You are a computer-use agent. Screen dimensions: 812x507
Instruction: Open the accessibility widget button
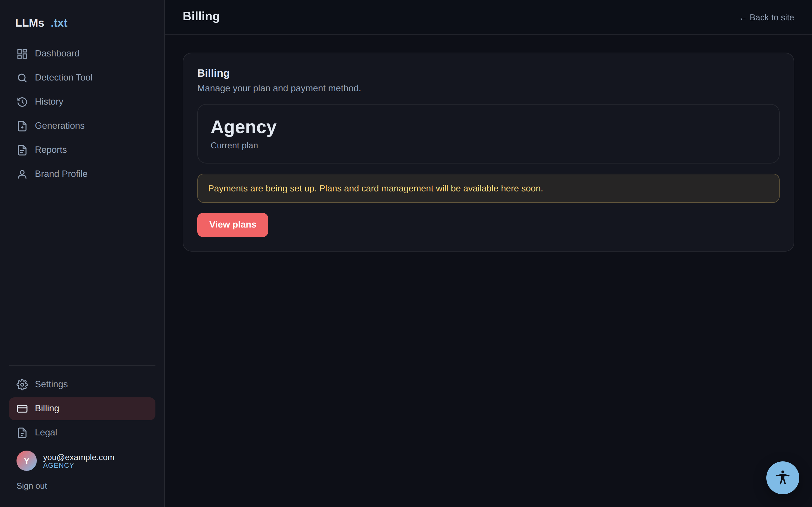click(783, 478)
